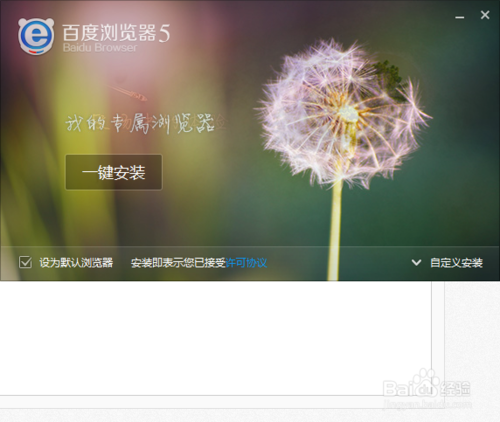Click the 一键安装 install button
Image resolution: width=500 pixels, height=422 pixels.
114,172
